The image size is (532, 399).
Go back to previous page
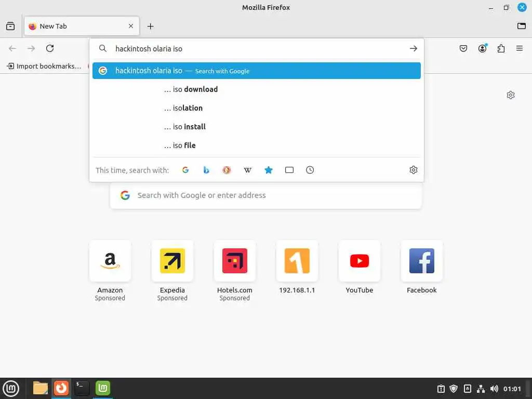tap(12, 48)
